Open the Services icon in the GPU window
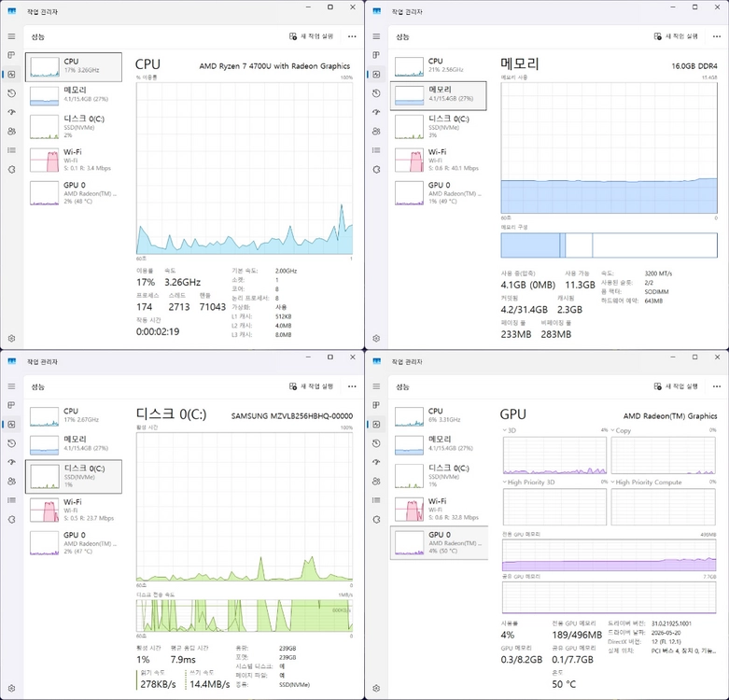The width and height of the screenshot is (729, 700). (x=376, y=519)
